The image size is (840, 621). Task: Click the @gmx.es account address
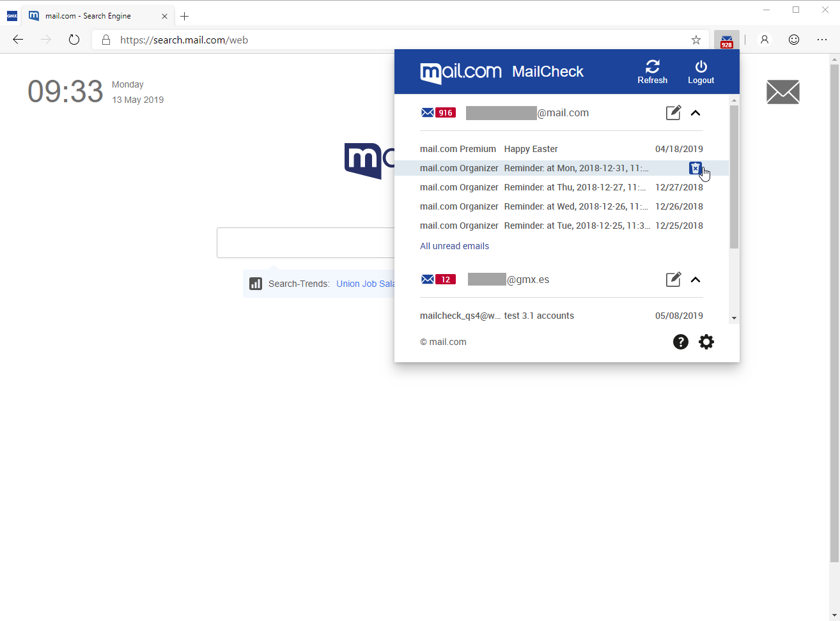(509, 279)
